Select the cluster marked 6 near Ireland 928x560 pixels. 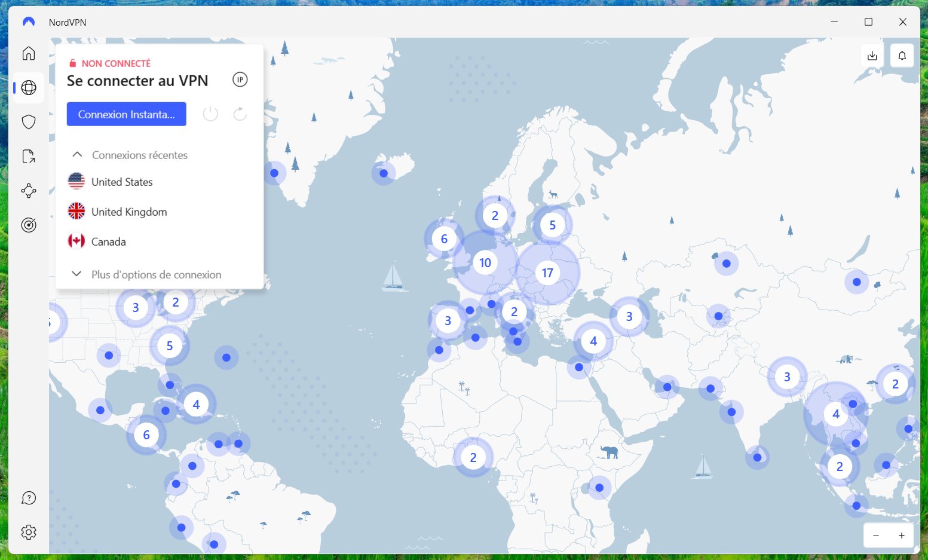444,239
